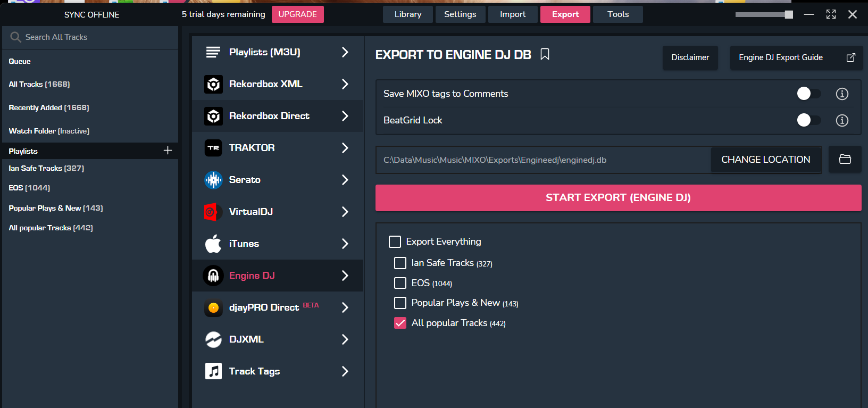Toggle fullscreen with the expand arrows icon
The image size is (868, 408).
tap(831, 14)
